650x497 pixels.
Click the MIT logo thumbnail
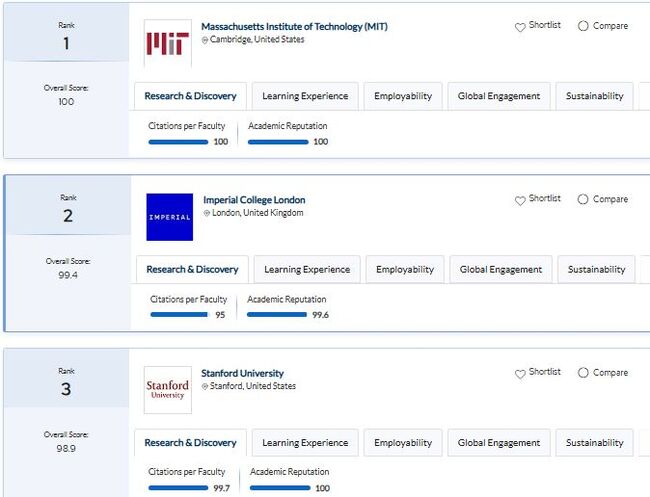pyautogui.click(x=168, y=43)
